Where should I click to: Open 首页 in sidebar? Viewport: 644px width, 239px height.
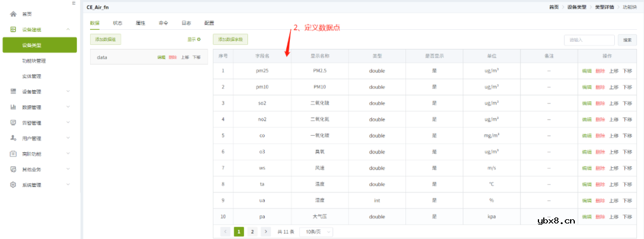(27, 14)
